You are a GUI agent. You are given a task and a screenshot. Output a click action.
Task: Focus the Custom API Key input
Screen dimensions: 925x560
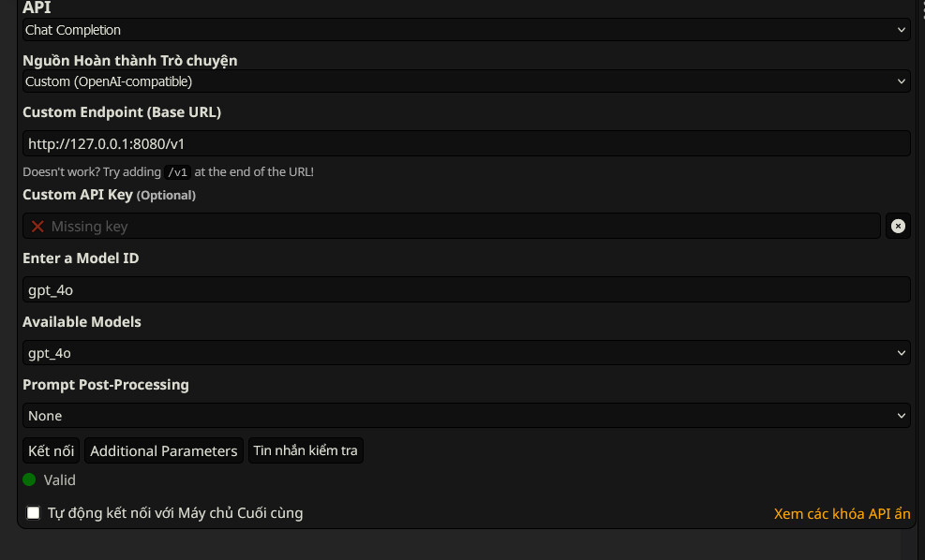[459, 226]
